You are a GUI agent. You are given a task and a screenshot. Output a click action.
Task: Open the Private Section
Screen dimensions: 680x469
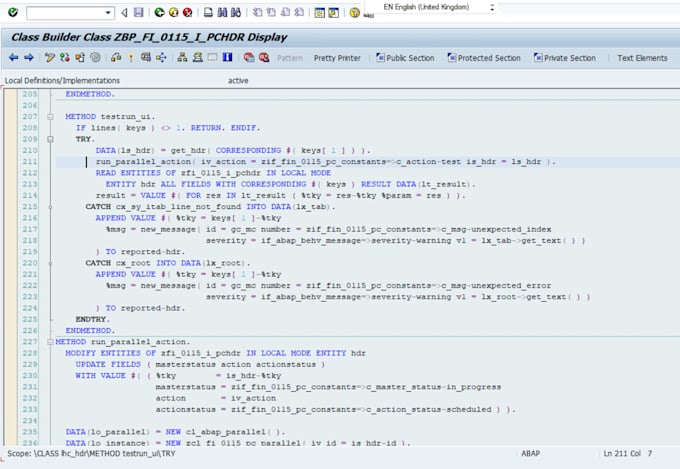point(565,58)
